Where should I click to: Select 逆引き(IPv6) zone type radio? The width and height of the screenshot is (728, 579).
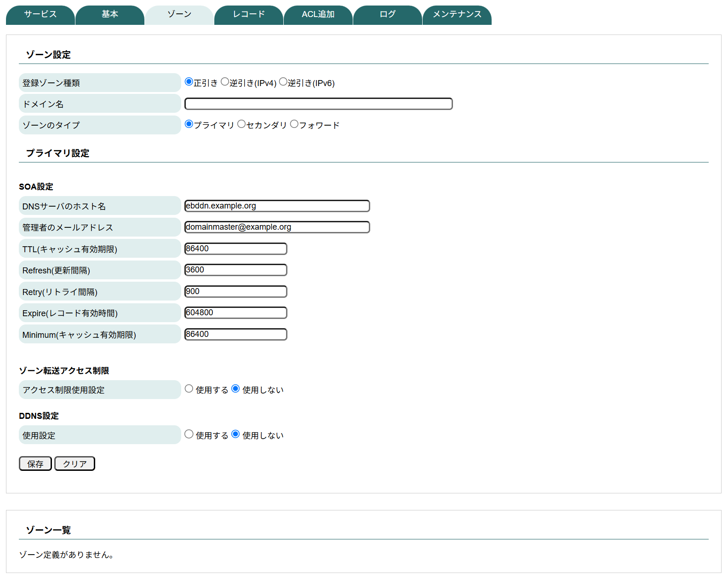(283, 82)
